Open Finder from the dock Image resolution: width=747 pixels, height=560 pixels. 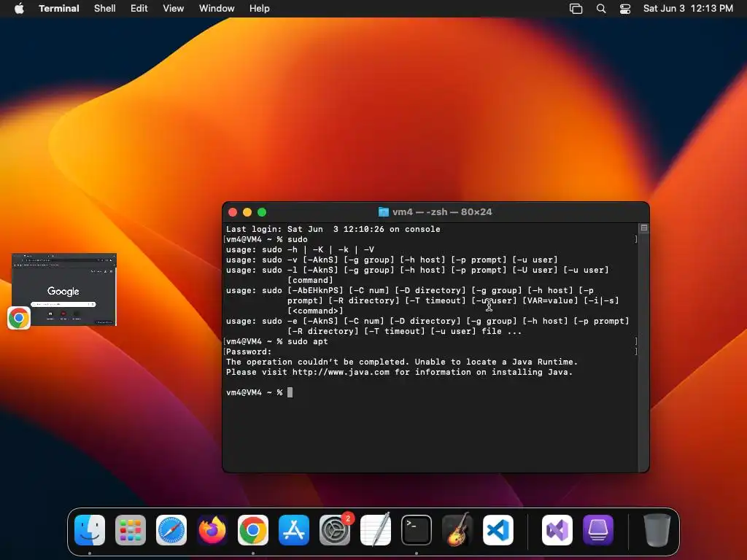click(x=90, y=530)
